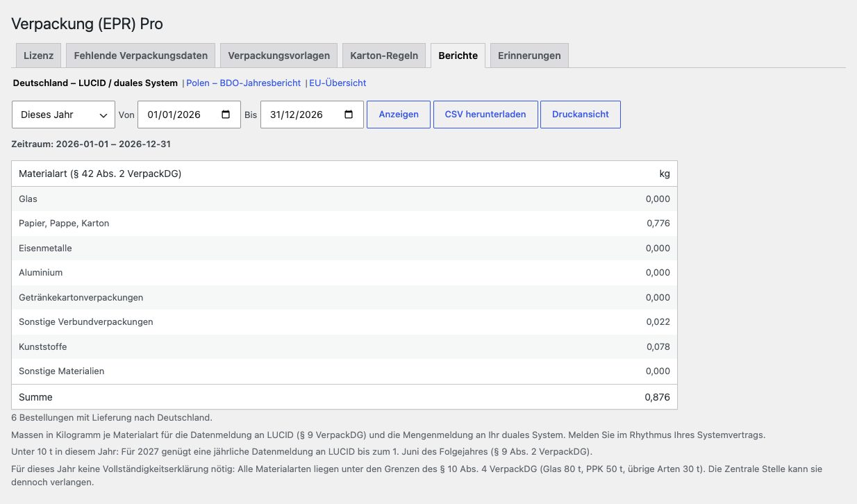Click the Anzeigen button
Viewport: 857px width, 504px height.
click(399, 115)
